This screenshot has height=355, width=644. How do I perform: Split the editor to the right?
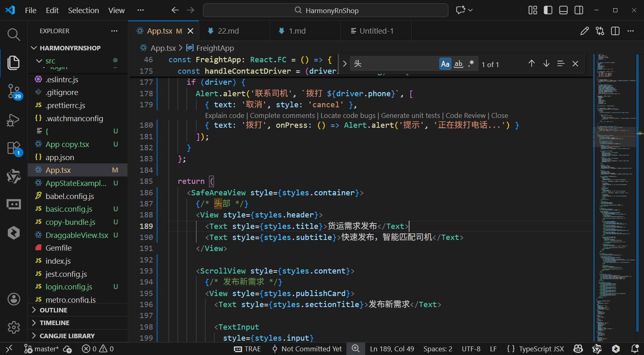tap(615, 31)
